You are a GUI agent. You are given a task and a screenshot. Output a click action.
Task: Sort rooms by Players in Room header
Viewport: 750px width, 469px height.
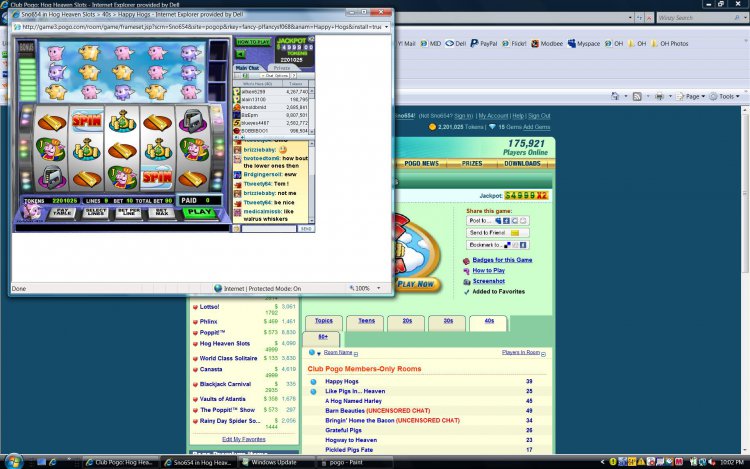pyautogui.click(x=521, y=352)
